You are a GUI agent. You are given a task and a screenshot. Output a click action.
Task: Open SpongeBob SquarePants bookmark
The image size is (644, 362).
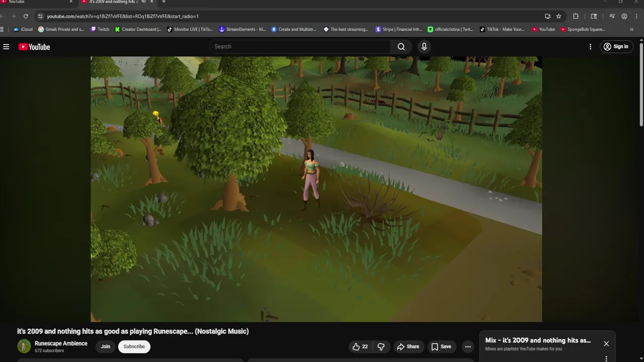583,29
